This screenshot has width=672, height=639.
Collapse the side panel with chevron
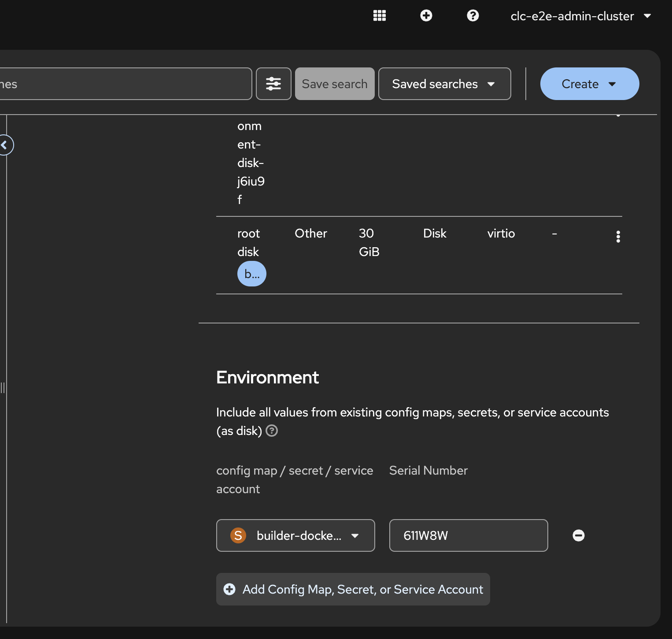click(x=5, y=145)
